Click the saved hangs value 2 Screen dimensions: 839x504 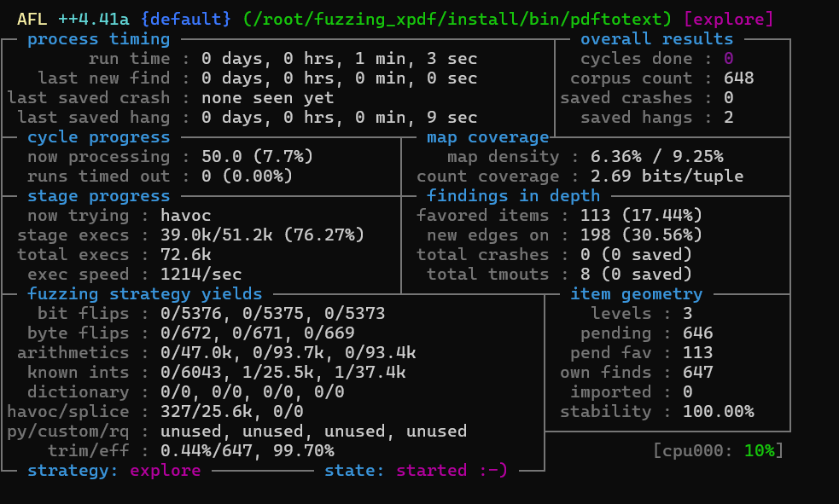click(x=728, y=118)
